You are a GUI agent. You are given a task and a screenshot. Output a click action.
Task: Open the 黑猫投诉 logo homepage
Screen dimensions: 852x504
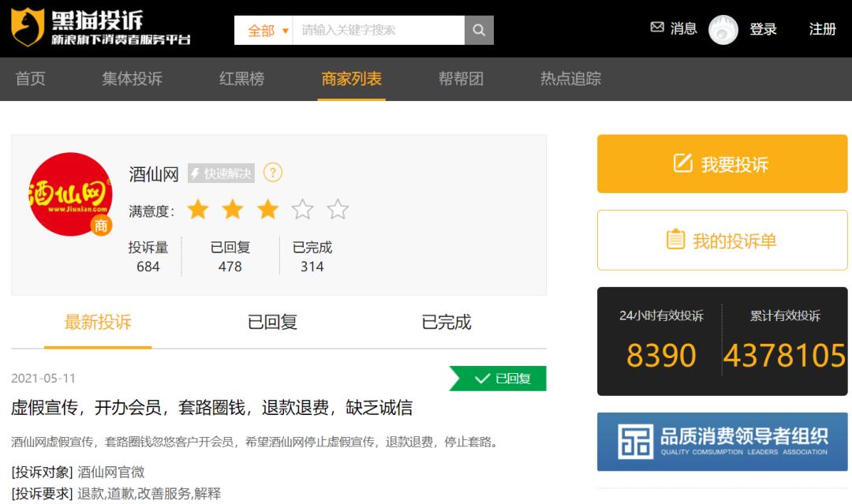point(101,28)
